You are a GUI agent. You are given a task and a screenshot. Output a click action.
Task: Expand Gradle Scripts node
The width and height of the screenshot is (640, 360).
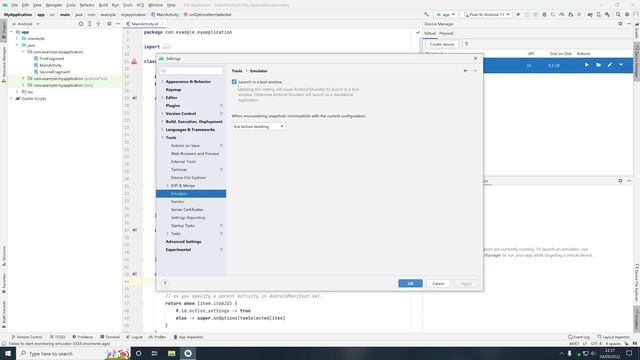click(11, 98)
